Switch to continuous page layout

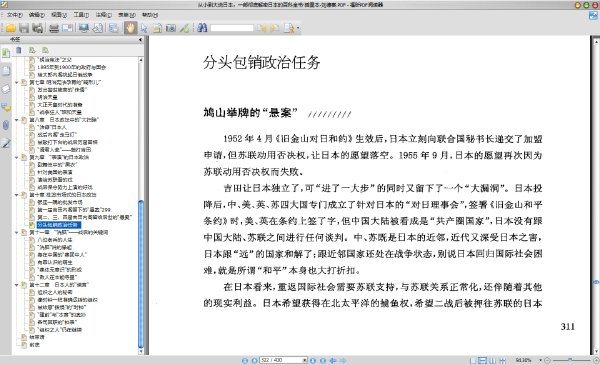coord(483,360)
